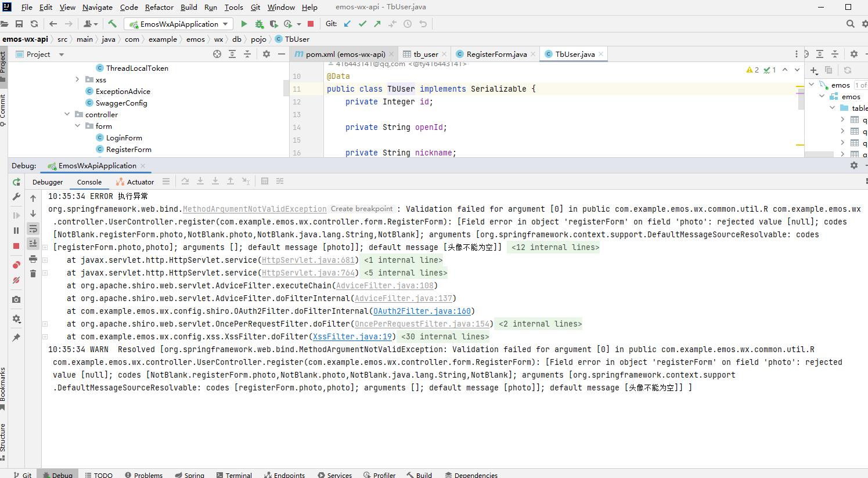The height and width of the screenshot is (478, 868).
Task: Clear console with the trash icon
Action: (33, 273)
